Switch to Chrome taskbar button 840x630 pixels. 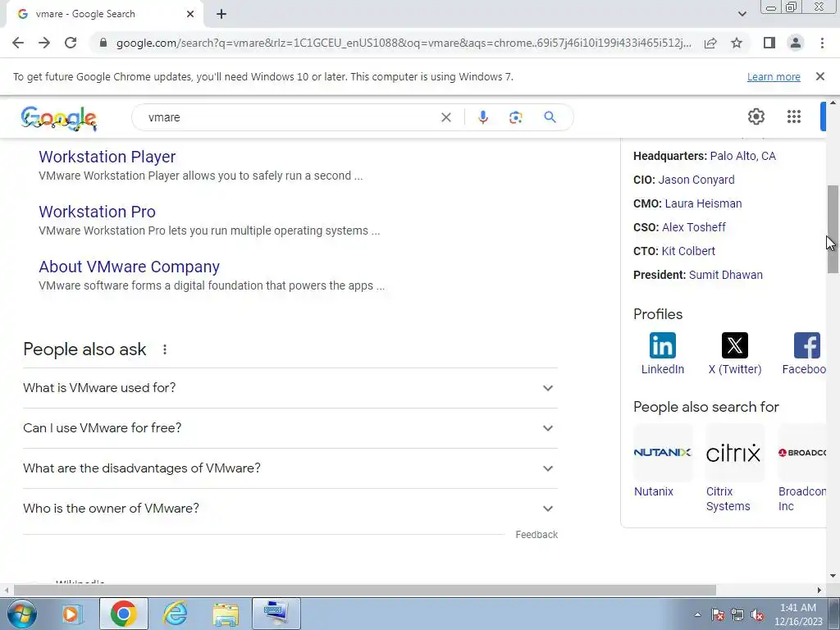tap(123, 614)
